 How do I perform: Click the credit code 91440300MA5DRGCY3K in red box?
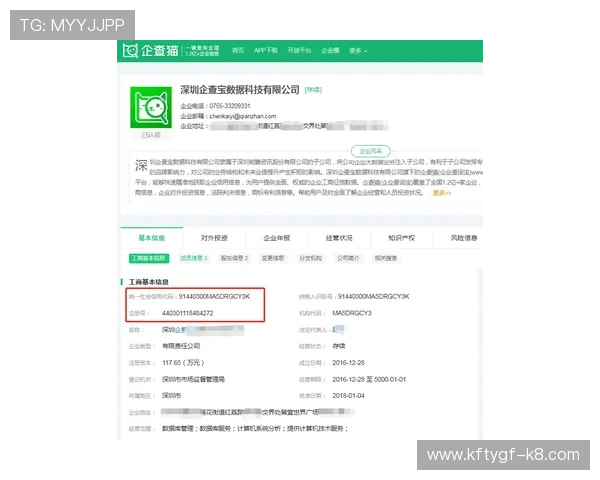[x=214, y=296]
